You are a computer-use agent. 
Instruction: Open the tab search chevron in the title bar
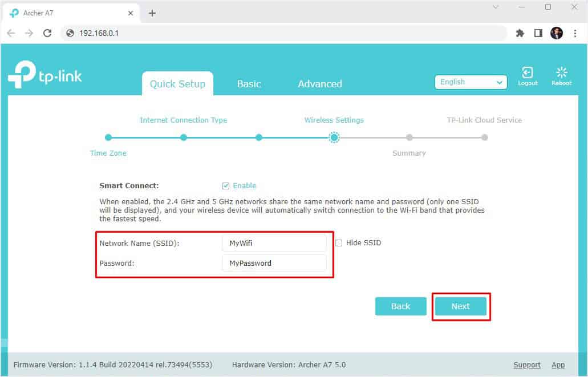pyautogui.click(x=496, y=7)
